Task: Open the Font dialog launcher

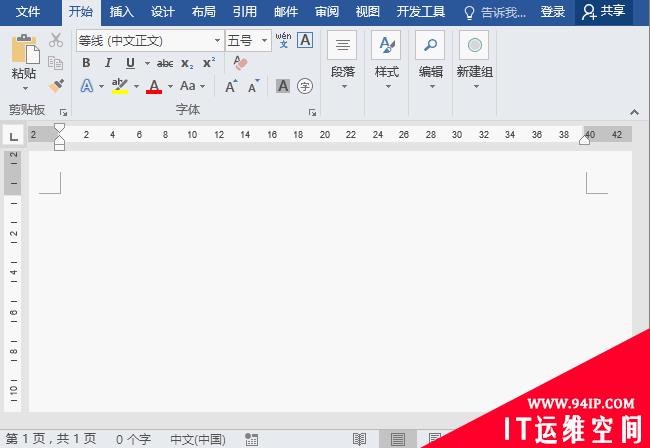Action: coord(312,112)
